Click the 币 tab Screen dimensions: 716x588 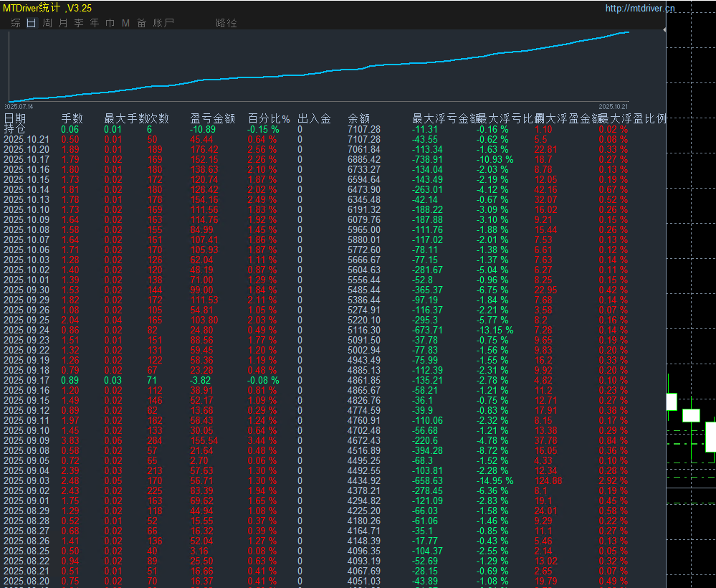[x=110, y=23]
